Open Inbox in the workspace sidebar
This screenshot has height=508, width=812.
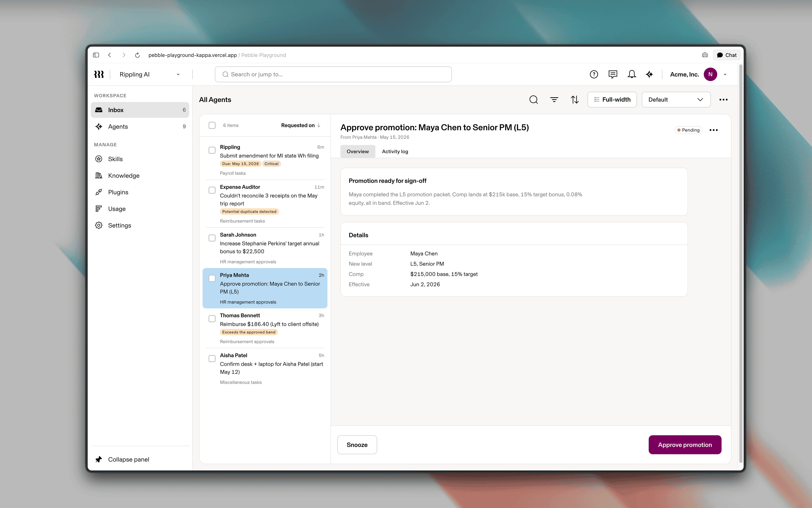(140, 110)
